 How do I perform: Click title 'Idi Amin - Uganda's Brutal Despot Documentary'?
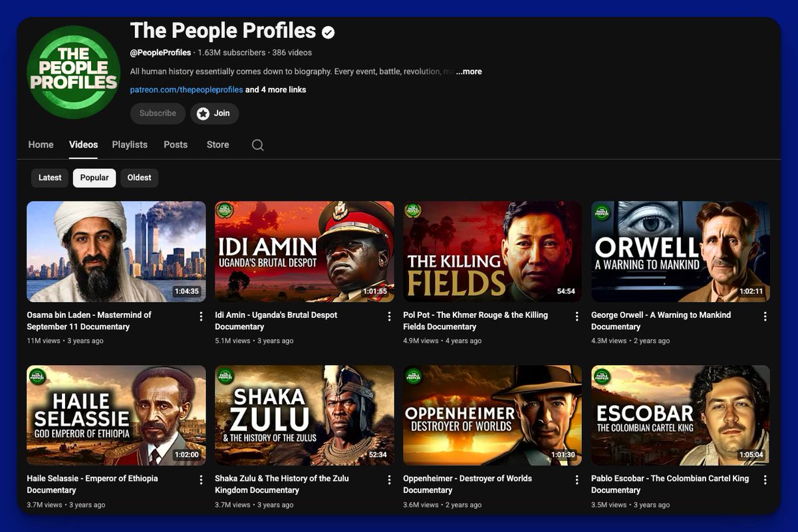[x=276, y=321]
